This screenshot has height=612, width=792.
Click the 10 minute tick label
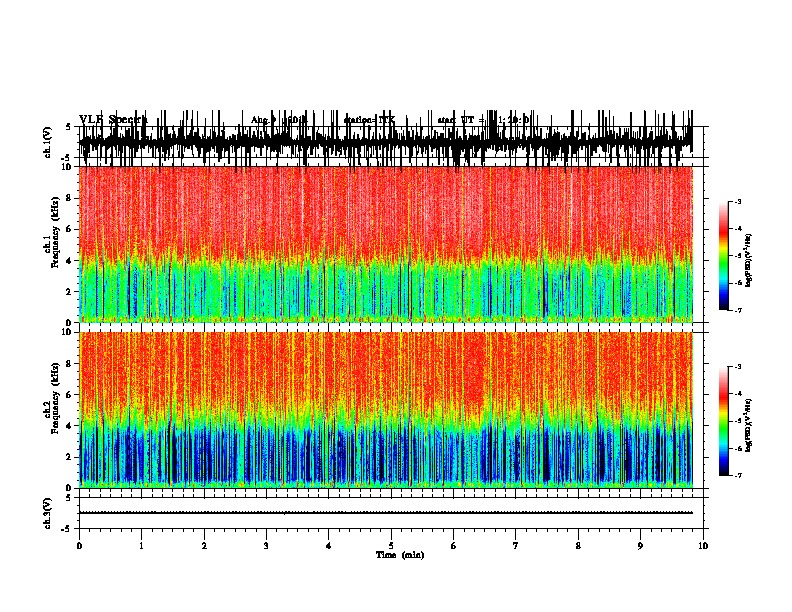tap(703, 546)
